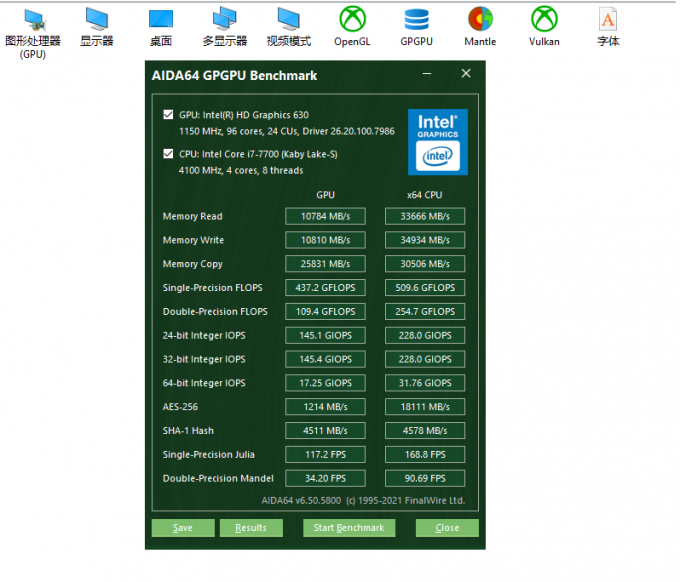Screen dimensions: 680x582
Task: Click the CPU AES-256 value 18111 MB/s
Action: [425, 407]
